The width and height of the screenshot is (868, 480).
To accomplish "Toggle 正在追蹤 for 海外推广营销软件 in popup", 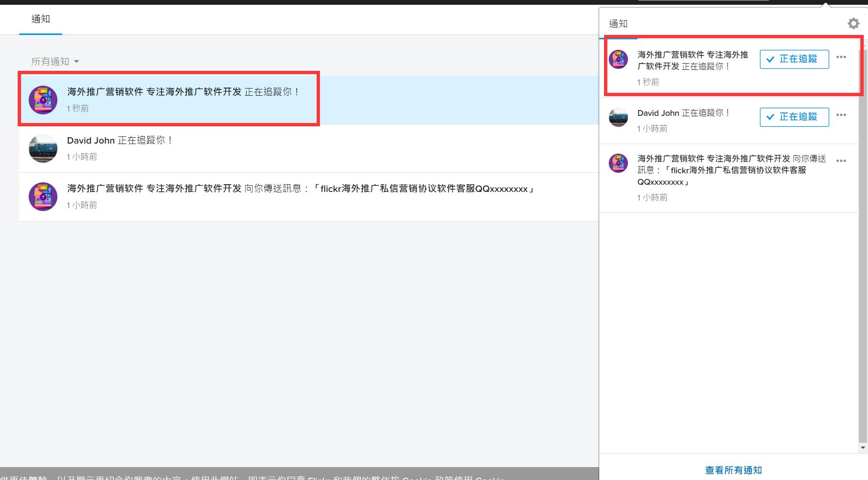I will click(x=794, y=59).
